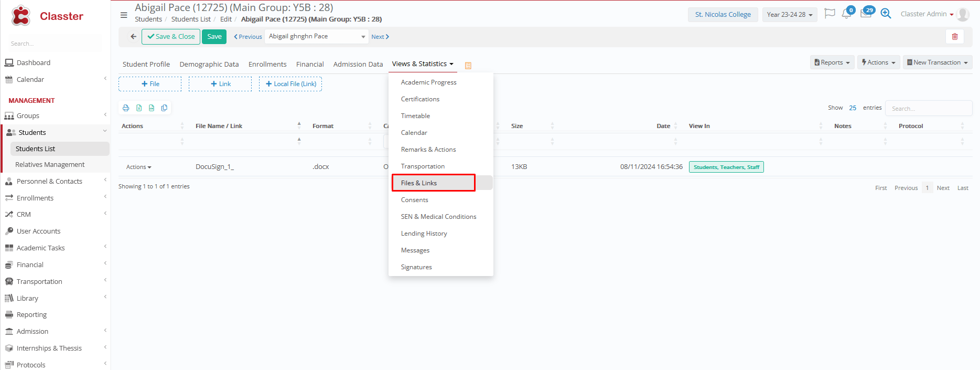The image size is (980, 370).
Task: Select SEN & Medical Conditions from menu
Action: tap(438, 217)
